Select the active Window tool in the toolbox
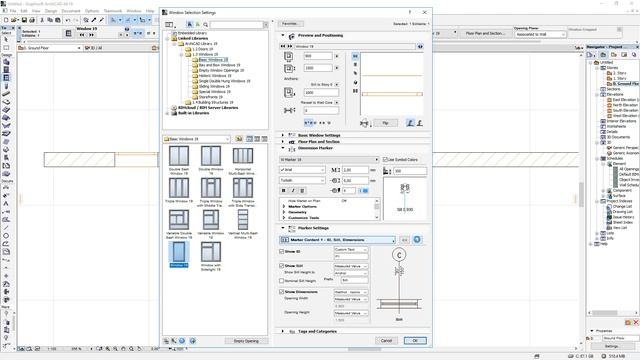Image resolution: width=640 pixels, height=360 pixels. click(x=6, y=78)
